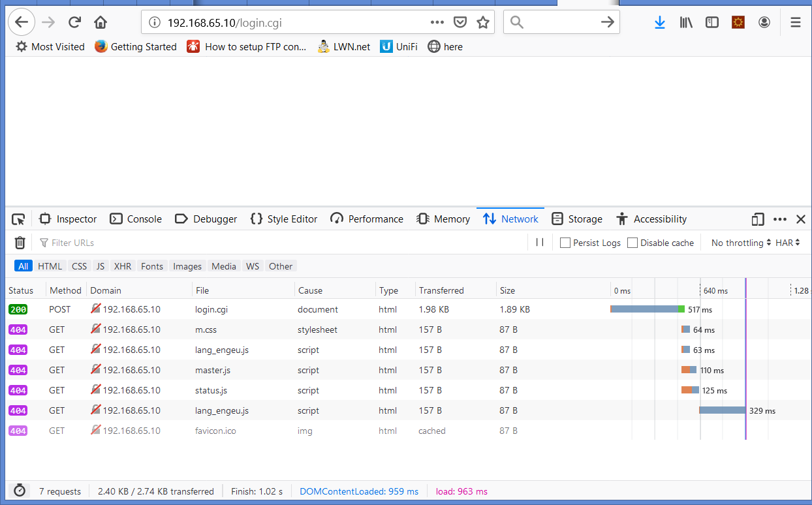The height and width of the screenshot is (505, 812).
Task: Open the 'here' bookmark
Action: (x=445, y=47)
